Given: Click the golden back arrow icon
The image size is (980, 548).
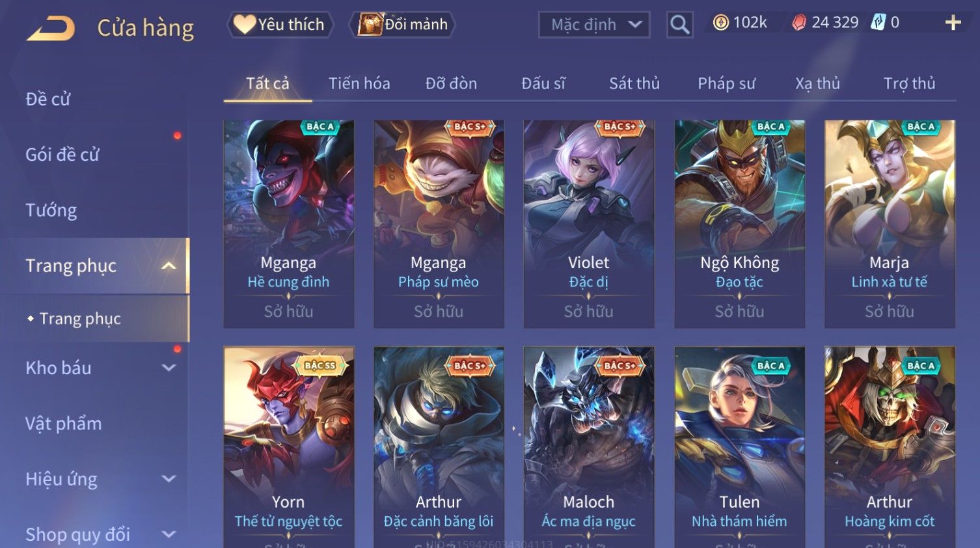Looking at the screenshot, I should (51, 29).
